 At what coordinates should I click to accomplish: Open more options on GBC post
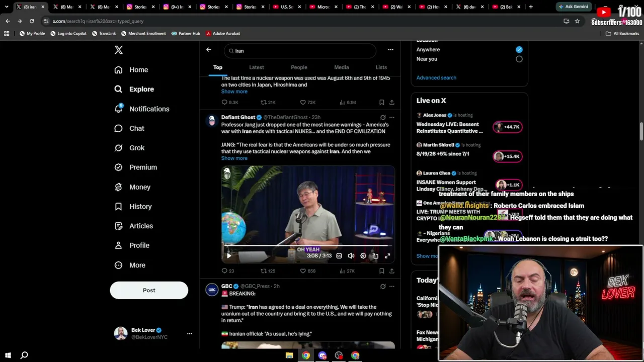[x=392, y=287]
